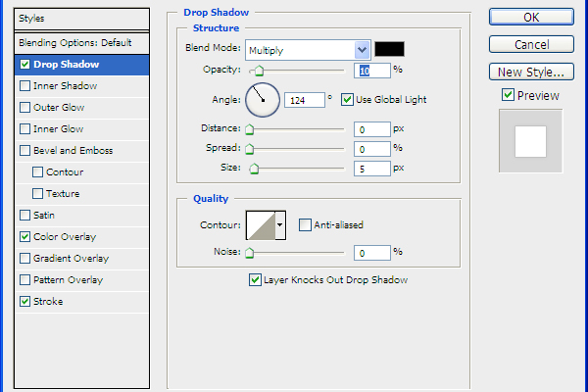Enable the Pattern Overlay checkbox
This screenshot has height=392, width=588.
tap(24, 280)
